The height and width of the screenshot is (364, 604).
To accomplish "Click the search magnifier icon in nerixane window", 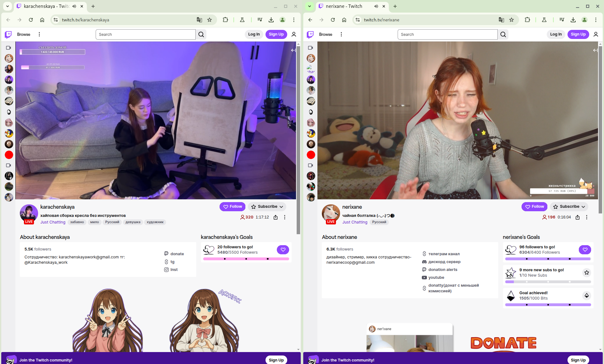I will [503, 34].
